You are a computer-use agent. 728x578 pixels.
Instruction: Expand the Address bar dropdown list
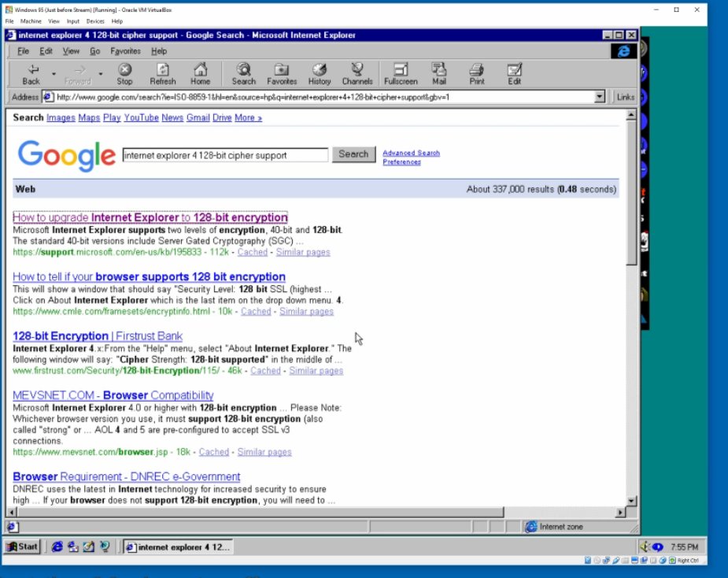click(600, 97)
